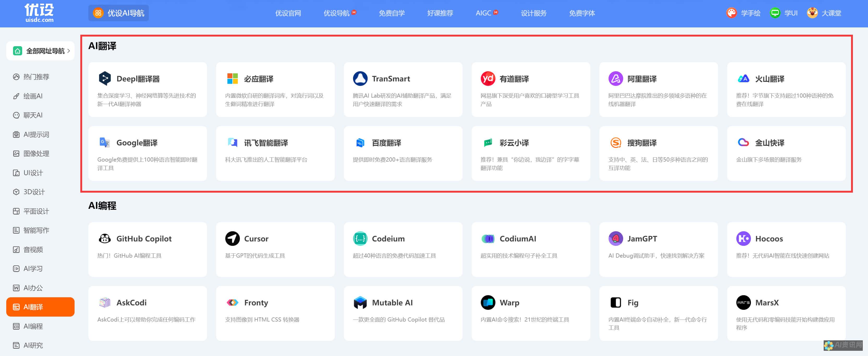Image resolution: width=868 pixels, height=356 pixels.
Task: Click the CodiumAI logo icon
Action: [488, 238]
